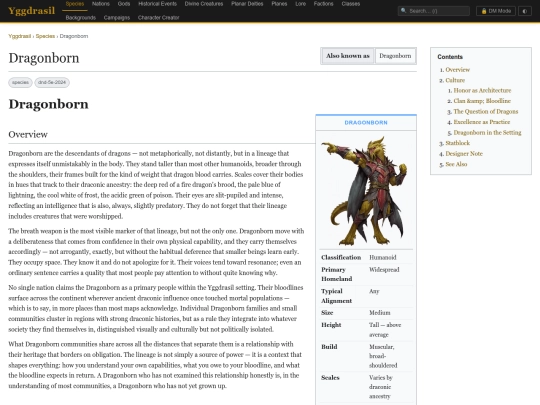
Task: Click the Overview section heading
Action: 28,134
